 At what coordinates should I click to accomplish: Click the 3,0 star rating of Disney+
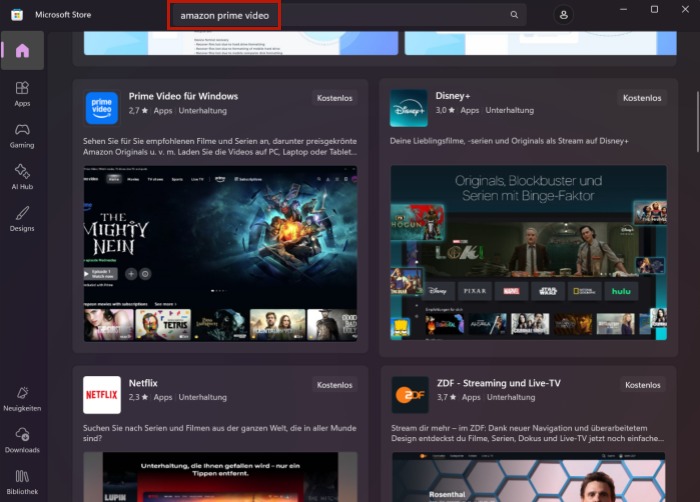445,110
